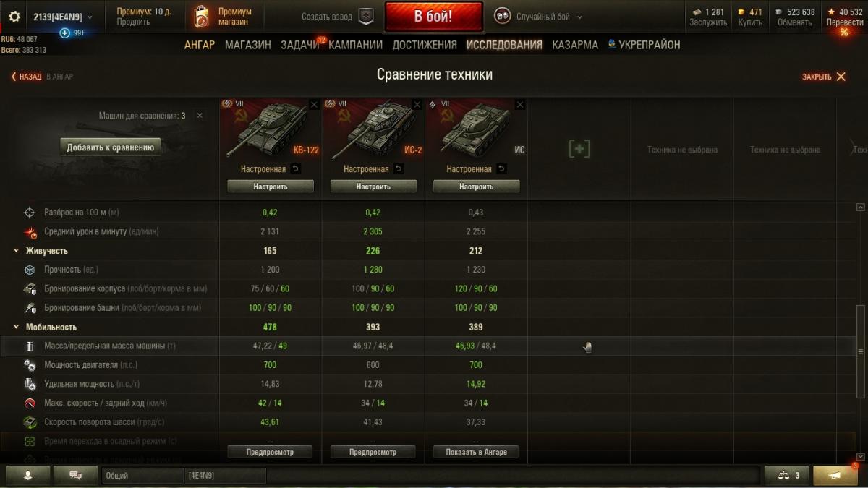Viewport: 868px width, 488px height.
Task: Collapse the Мобильность section
Action: pos(17,328)
